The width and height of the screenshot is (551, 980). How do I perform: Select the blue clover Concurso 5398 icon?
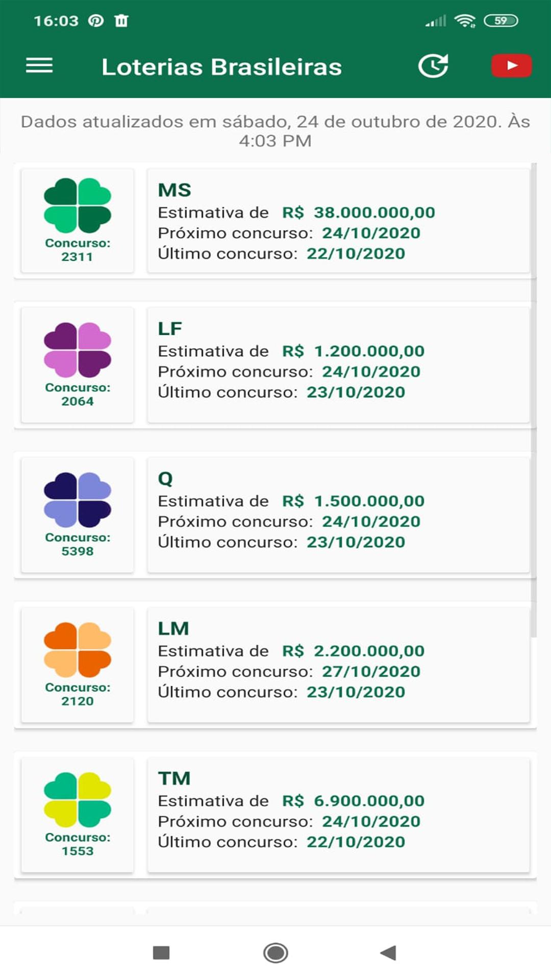click(78, 514)
